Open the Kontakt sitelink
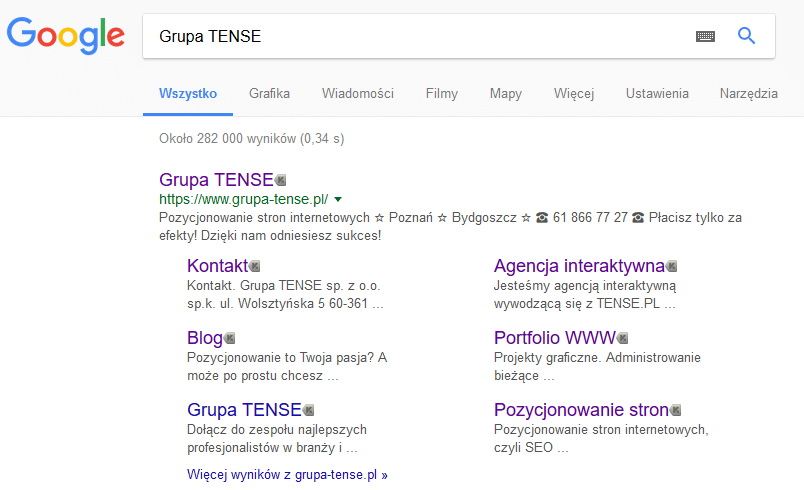Screen dimensions: 804x490 coord(217,266)
